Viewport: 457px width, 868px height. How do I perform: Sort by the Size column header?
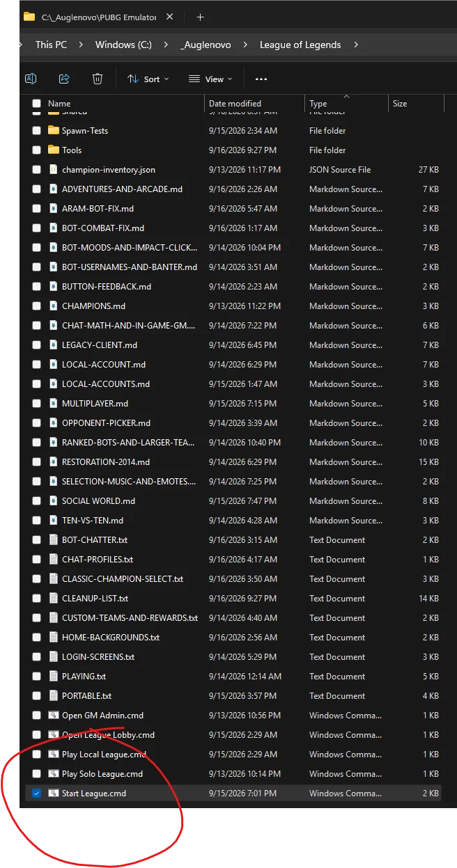point(400,104)
